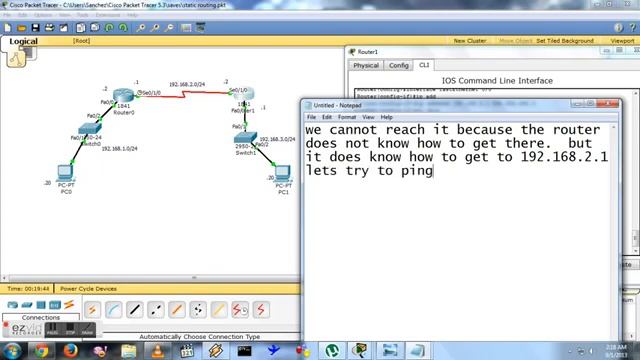The height and width of the screenshot is (360, 640).
Task: Select Router1 in the topology
Action: 244,94
